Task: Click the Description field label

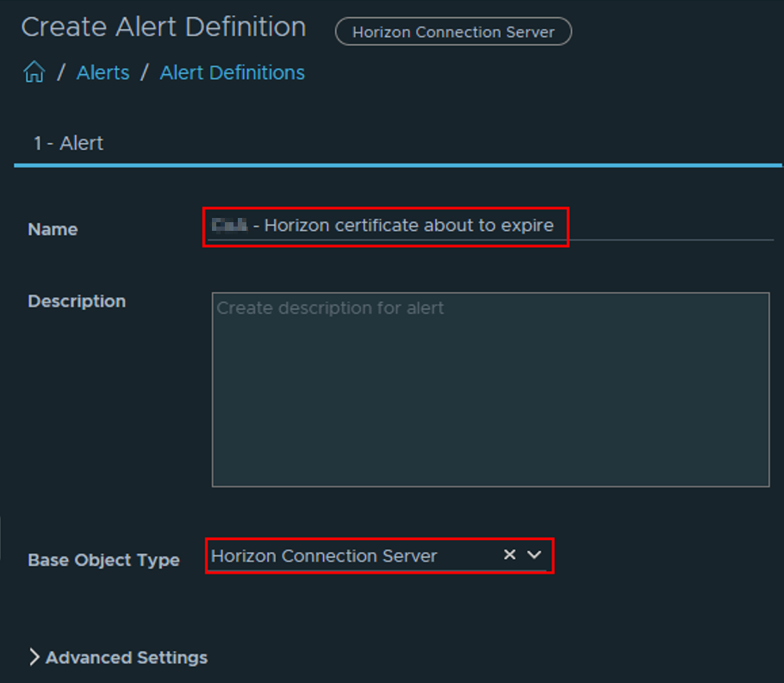Action: (x=77, y=301)
